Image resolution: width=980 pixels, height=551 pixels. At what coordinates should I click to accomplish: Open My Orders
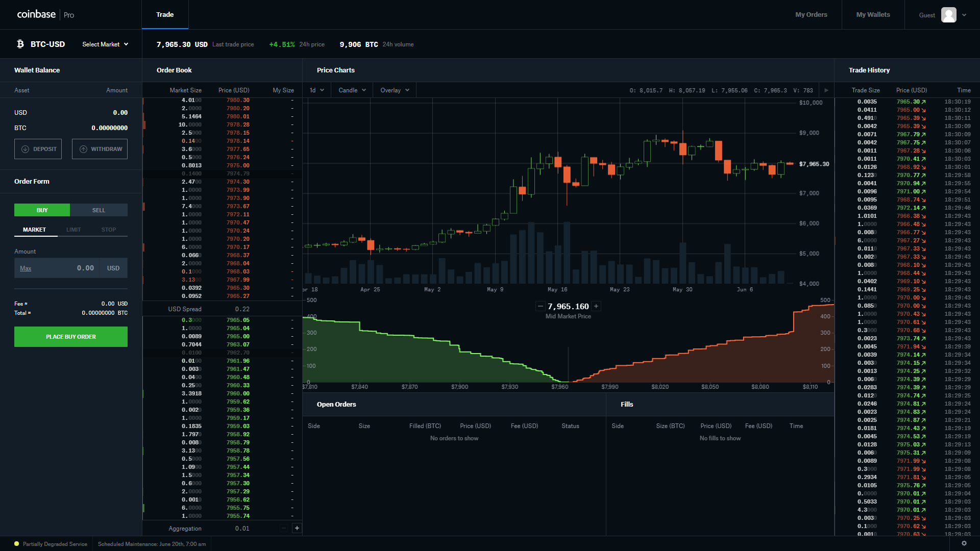[x=811, y=14]
